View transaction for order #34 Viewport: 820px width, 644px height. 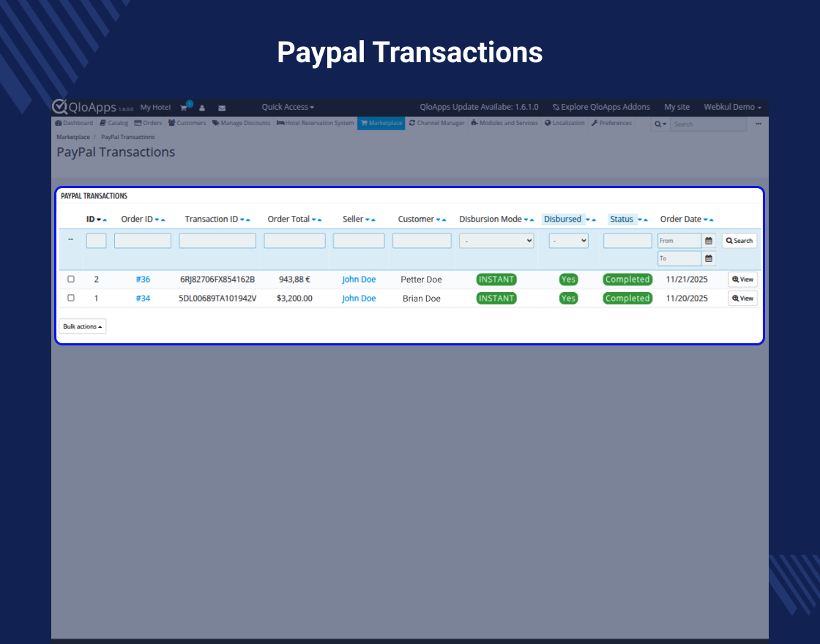[x=742, y=298]
